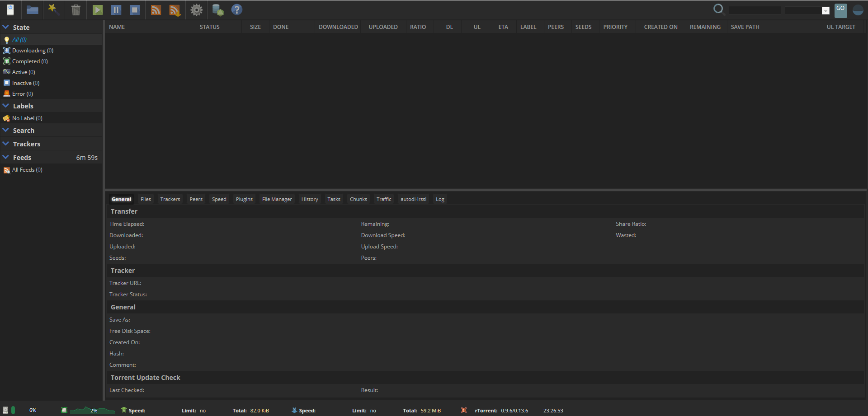Select the Downloading state filter

point(29,51)
